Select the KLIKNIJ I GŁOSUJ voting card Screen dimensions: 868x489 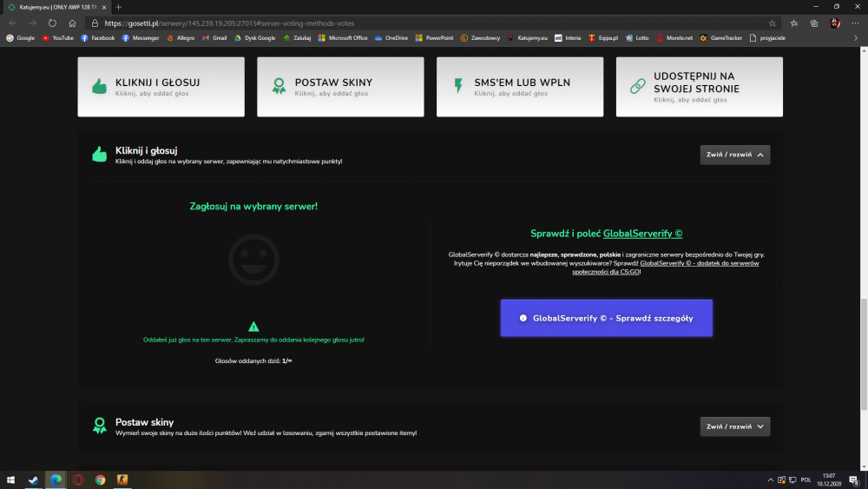point(161,87)
